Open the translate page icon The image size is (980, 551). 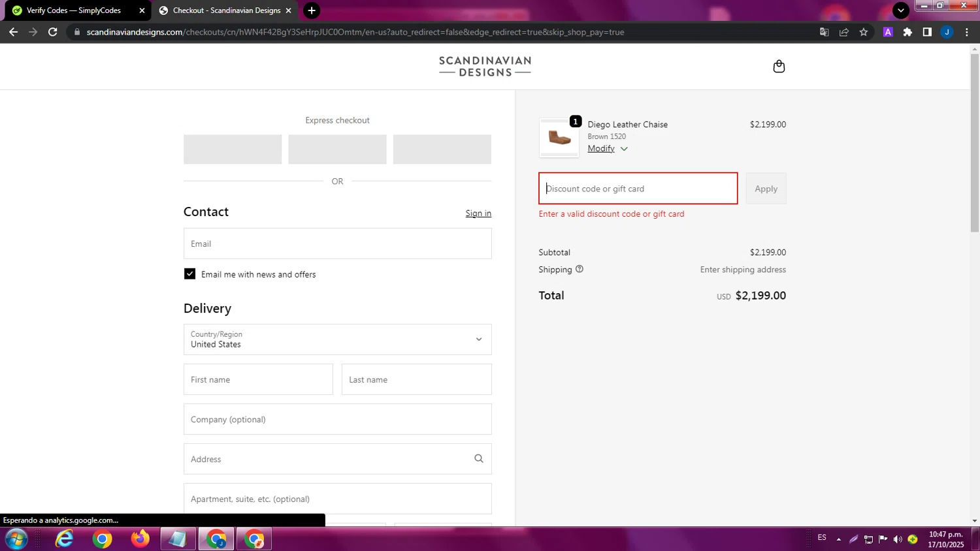825,32
